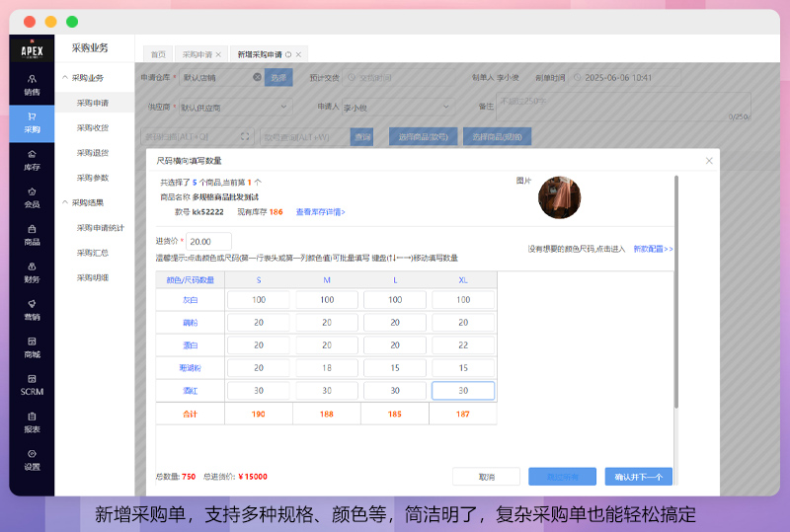Collapse the 采购业务 tree group
The width and height of the screenshot is (790, 532).
coord(65,78)
